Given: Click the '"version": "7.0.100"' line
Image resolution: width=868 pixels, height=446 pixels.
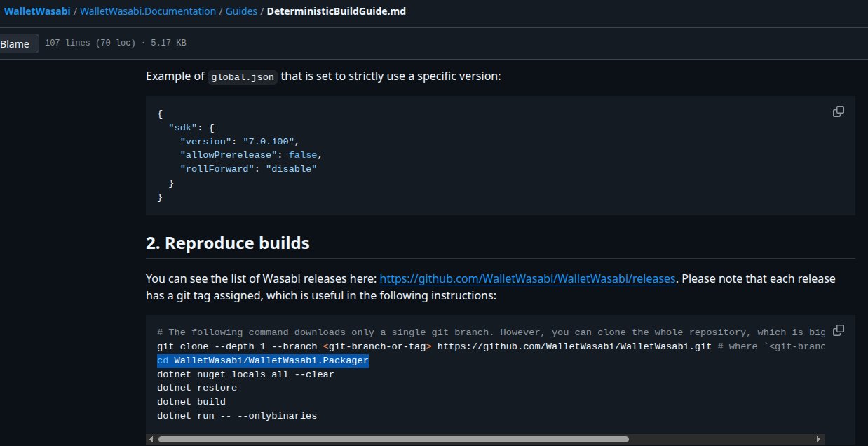Looking at the screenshot, I should [239, 141].
